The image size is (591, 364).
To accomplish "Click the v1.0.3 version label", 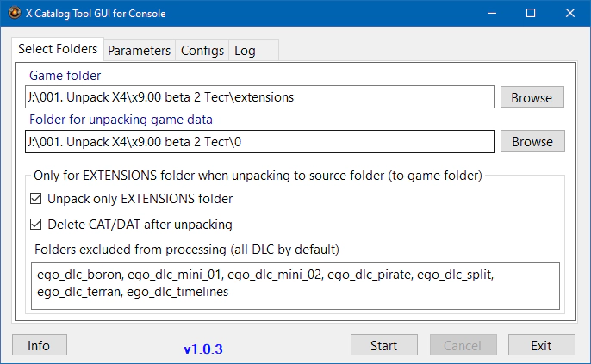I will (203, 349).
